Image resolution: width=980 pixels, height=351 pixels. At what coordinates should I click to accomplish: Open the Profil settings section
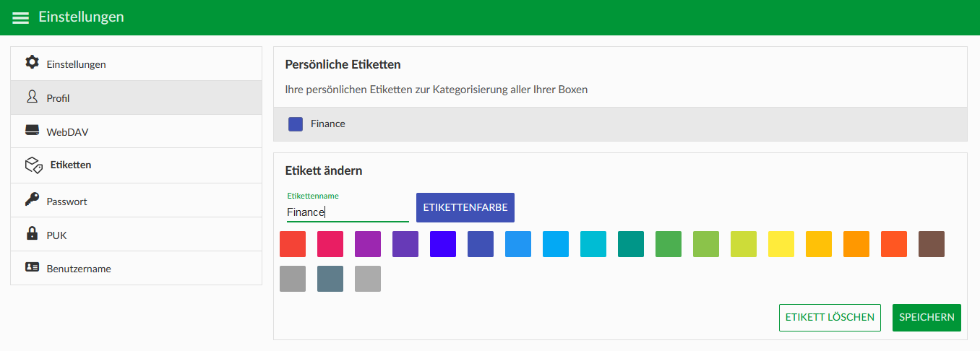[x=136, y=97]
